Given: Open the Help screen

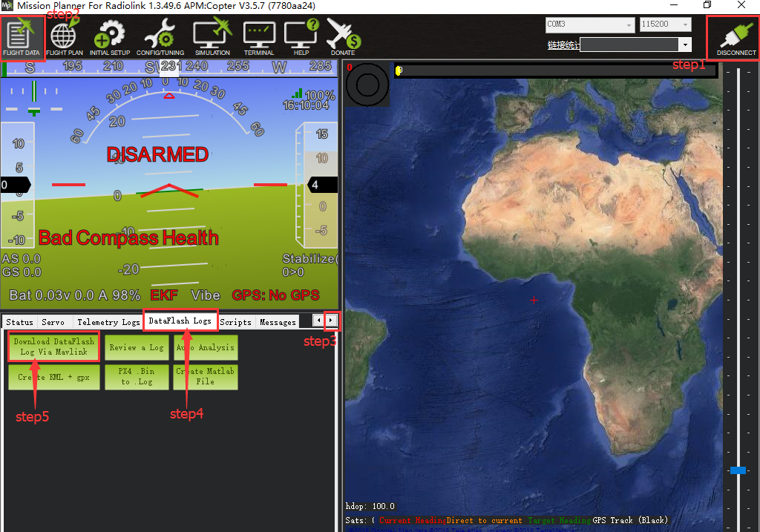Looking at the screenshot, I should (x=301, y=37).
